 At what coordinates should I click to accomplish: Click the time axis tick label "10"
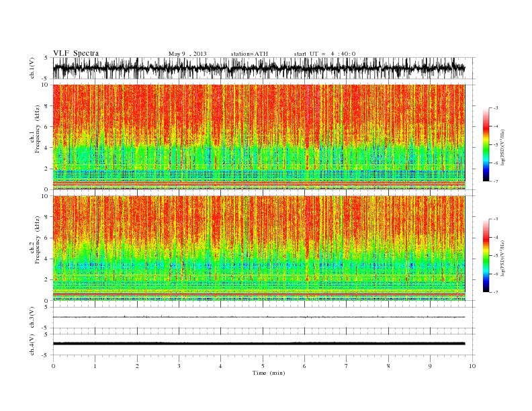tap(472, 366)
